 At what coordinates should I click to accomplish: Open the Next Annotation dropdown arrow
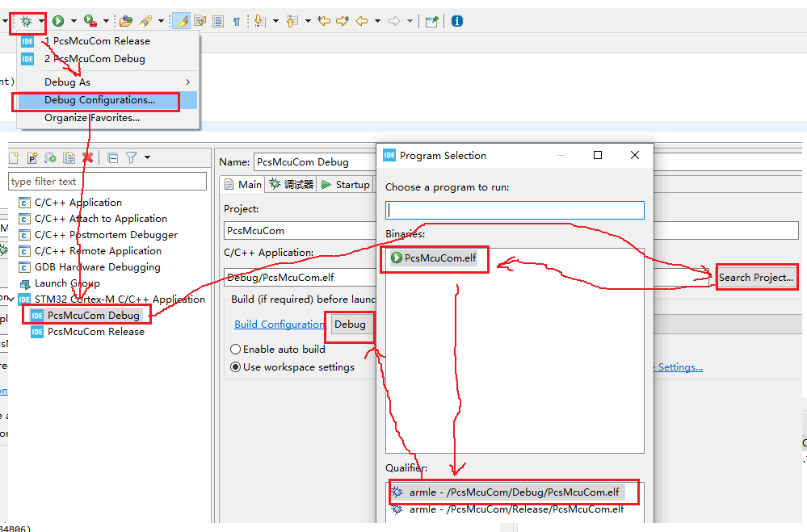pyautogui.click(x=275, y=21)
